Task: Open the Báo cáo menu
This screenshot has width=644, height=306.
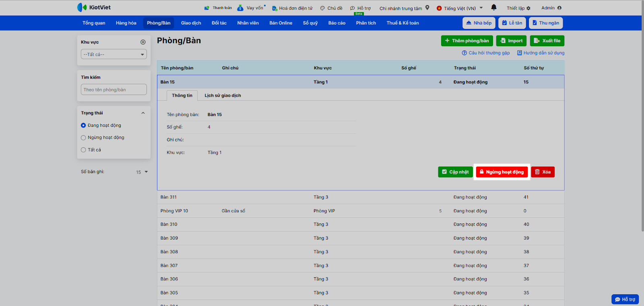Action: click(337, 23)
